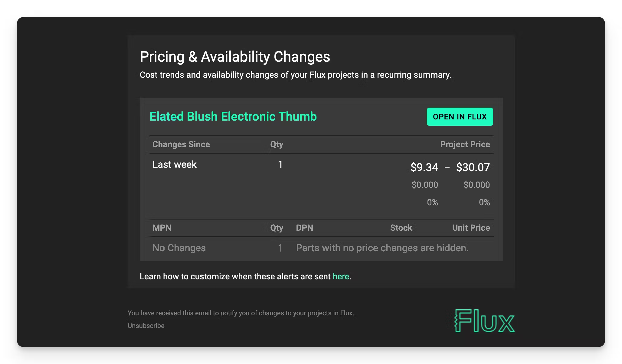Click the Unit Price column header

[x=471, y=228]
